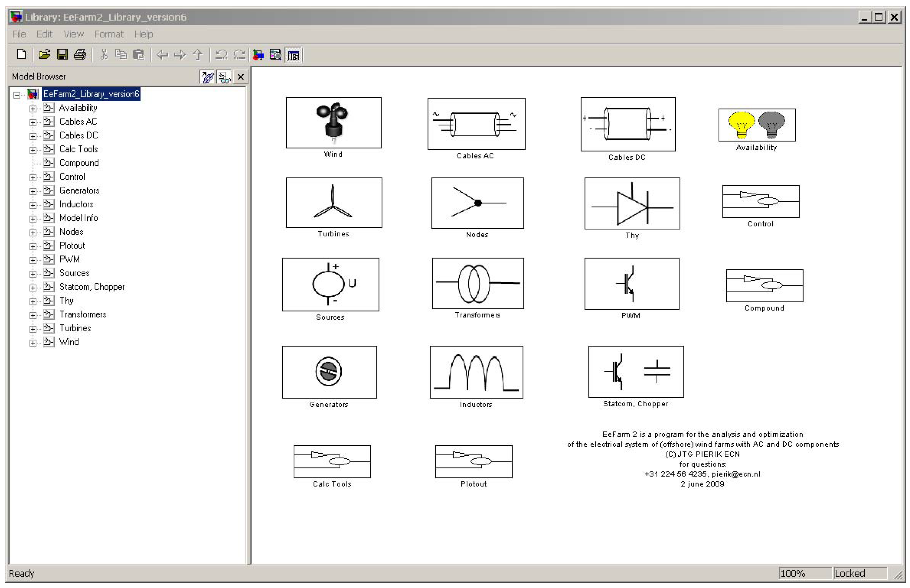
Task: Click the New model toolbar icon
Action: [x=21, y=55]
